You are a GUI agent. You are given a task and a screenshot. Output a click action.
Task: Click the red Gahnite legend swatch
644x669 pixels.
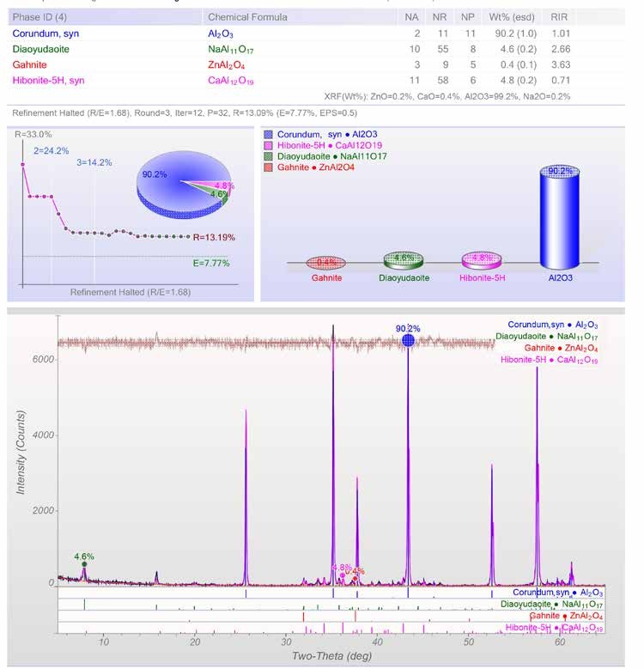(x=268, y=167)
